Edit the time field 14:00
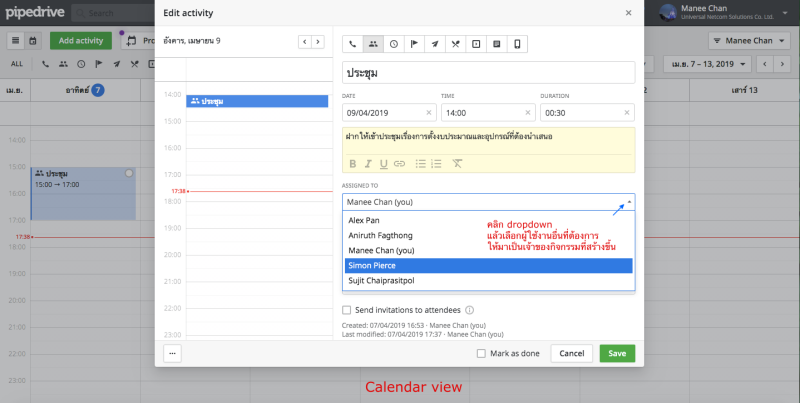 click(x=488, y=113)
